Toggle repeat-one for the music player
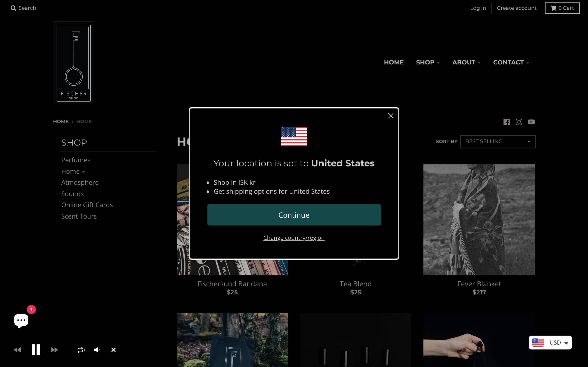The width and height of the screenshot is (588, 367). (81, 350)
